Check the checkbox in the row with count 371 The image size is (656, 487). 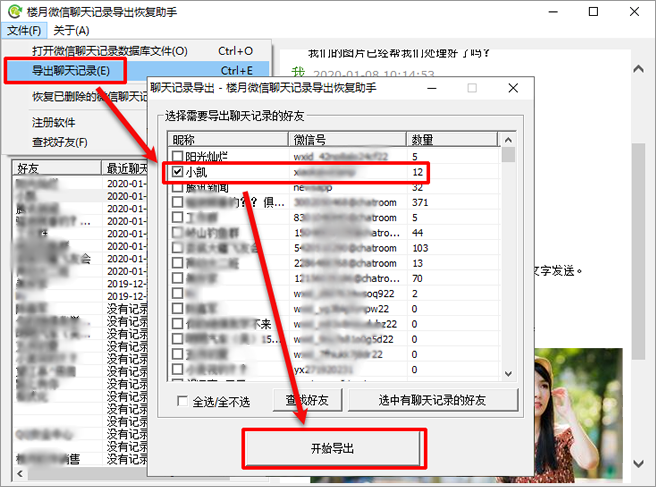tap(177, 202)
